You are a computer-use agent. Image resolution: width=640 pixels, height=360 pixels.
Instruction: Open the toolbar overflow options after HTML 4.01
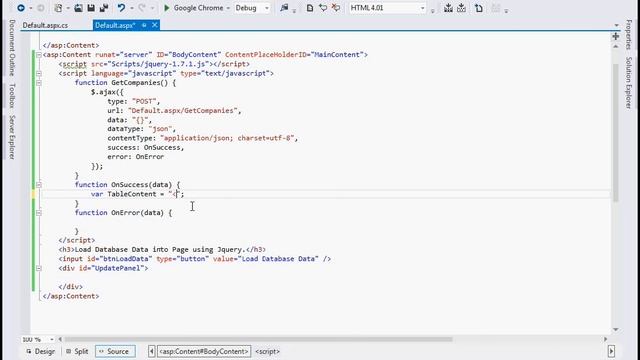(x=433, y=11)
